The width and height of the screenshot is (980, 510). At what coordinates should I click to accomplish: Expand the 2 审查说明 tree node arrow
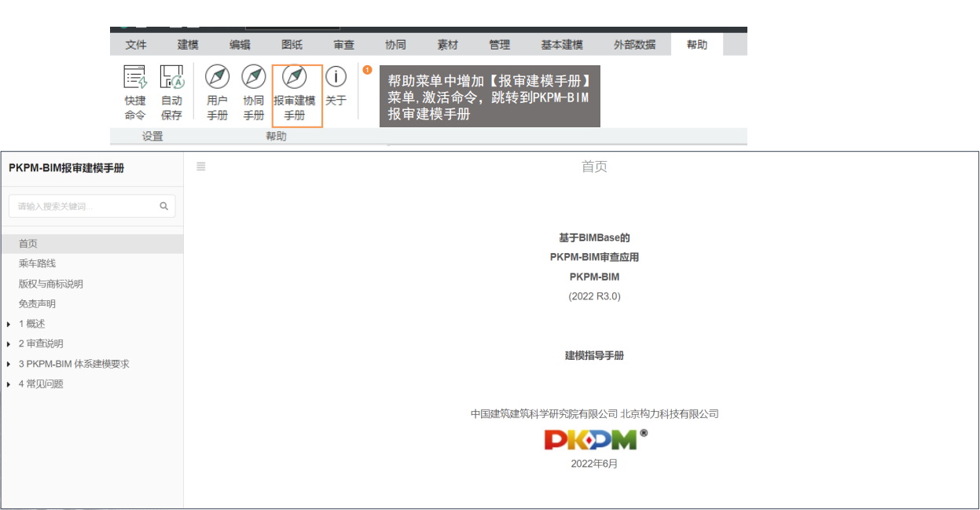[x=9, y=344]
